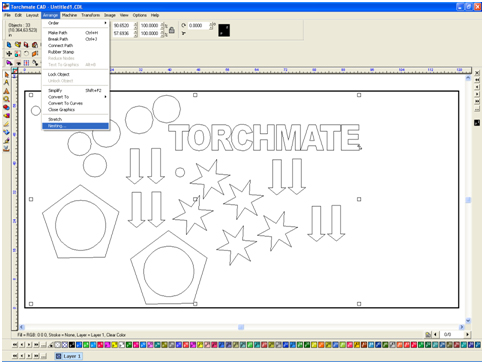484x364 pixels.
Task: Select the arrow selection tool
Action: 6,75
